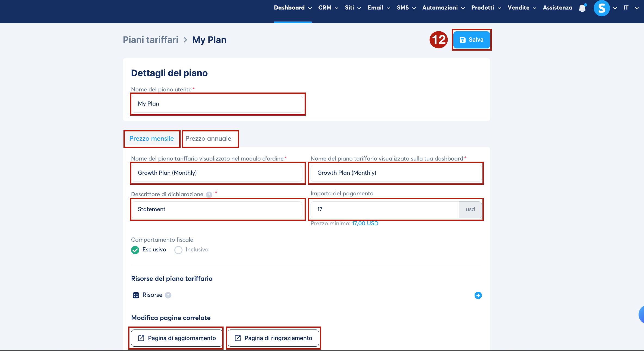Select the Esclusivo tax behavior option
This screenshot has width=644, height=351.
click(x=135, y=250)
